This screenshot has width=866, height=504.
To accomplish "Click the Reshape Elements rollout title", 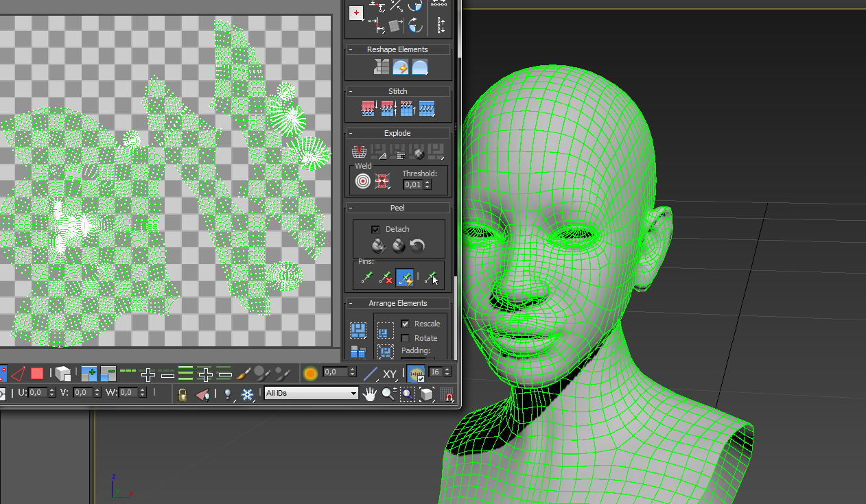I will coord(397,49).
